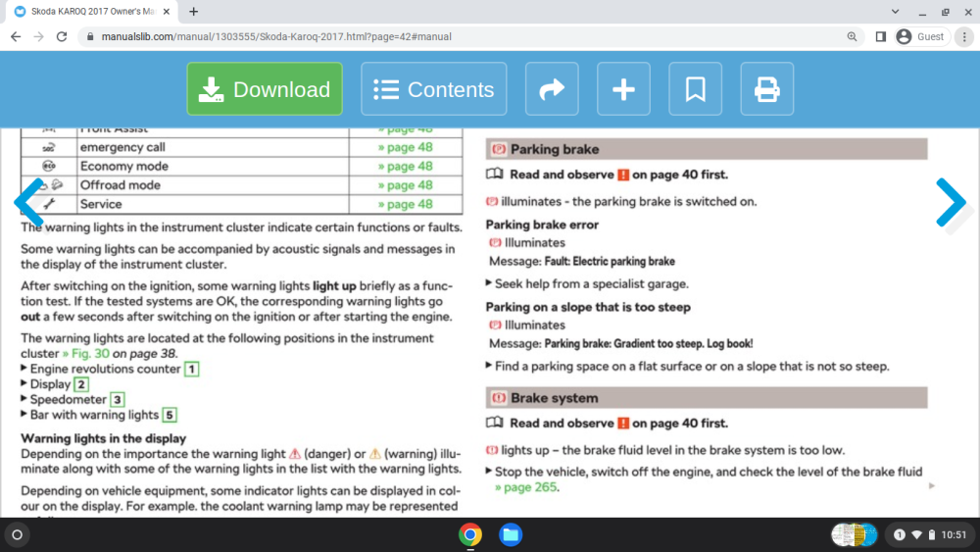Click Parking on a slope that is too steep

pyautogui.click(x=588, y=307)
